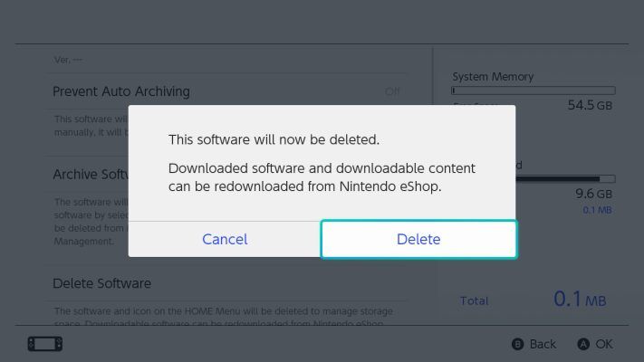This screenshot has height=362, width=644.
Task: Click the System Memory heading
Action: pos(493,77)
